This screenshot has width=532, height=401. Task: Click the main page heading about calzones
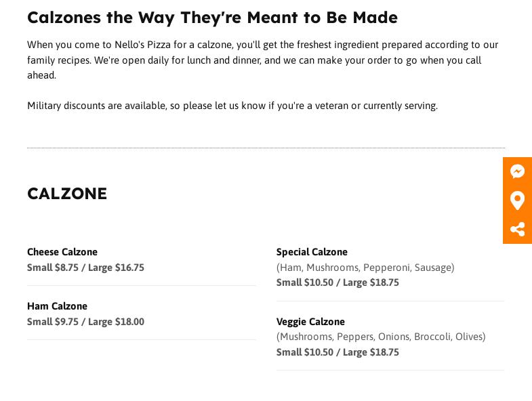coord(212,18)
